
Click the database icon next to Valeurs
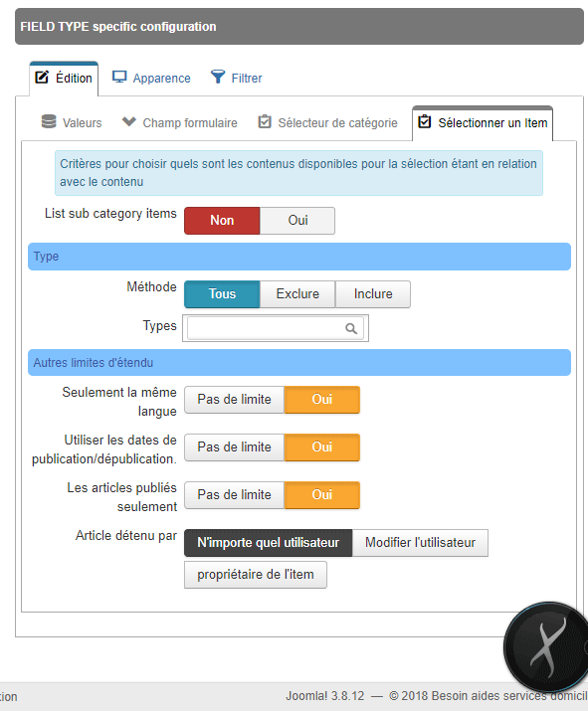pyautogui.click(x=49, y=121)
